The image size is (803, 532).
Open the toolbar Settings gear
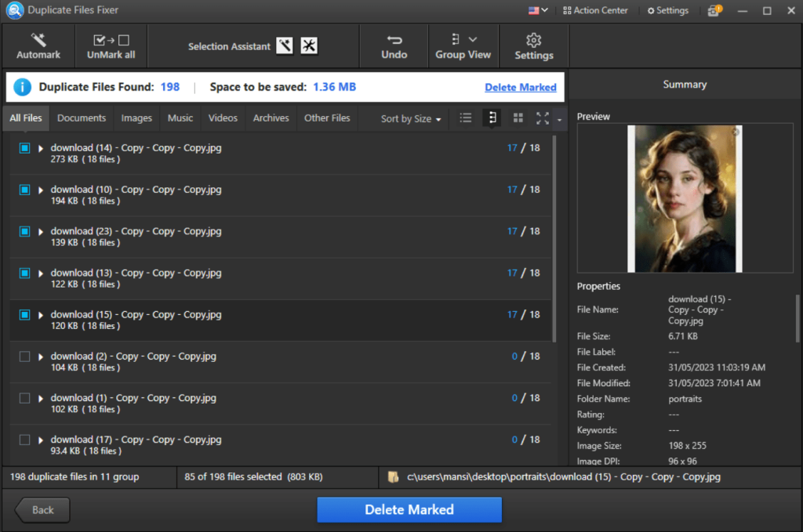(533, 46)
